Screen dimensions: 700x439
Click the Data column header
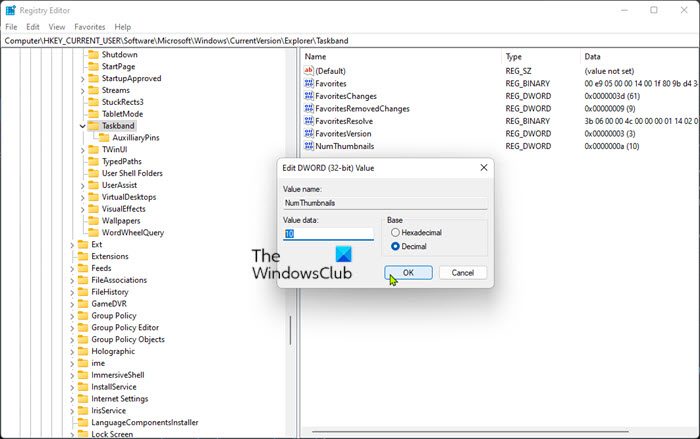(639, 57)
